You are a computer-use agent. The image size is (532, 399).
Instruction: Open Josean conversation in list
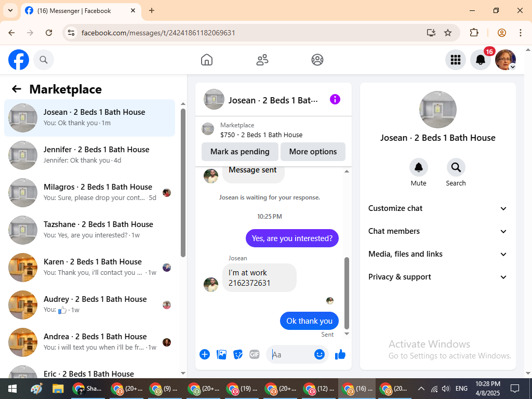pyautogui.click(x=89, y=118)
